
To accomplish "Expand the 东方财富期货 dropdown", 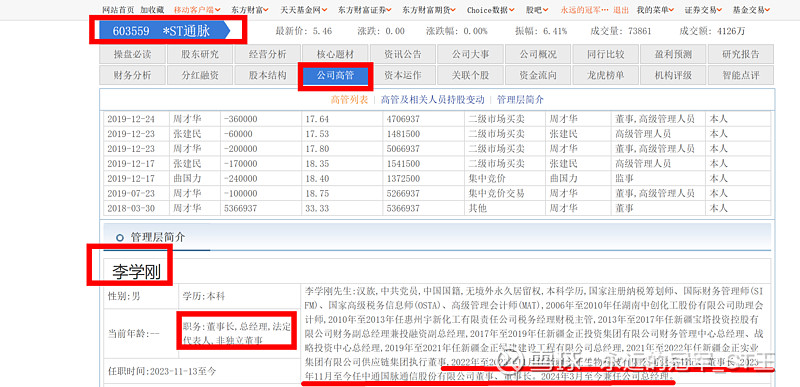I will coord(429,10).
